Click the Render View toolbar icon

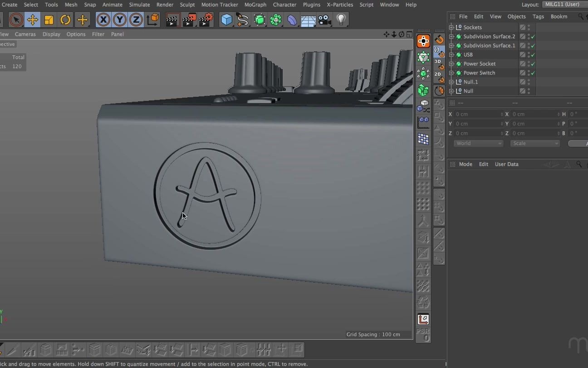[172, 20]
